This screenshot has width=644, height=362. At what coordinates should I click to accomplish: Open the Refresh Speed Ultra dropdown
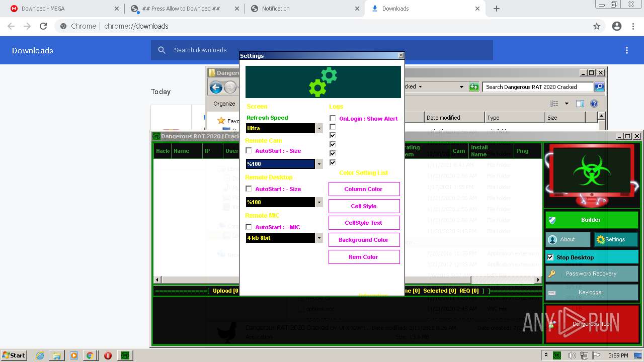click(319, 129)
